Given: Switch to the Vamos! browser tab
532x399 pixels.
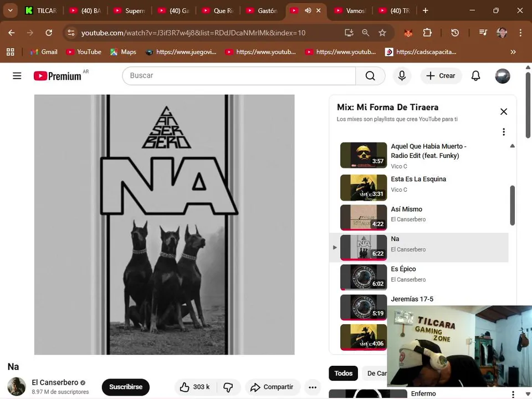Looking at the screenshot, I should click(x=350, y=11).
